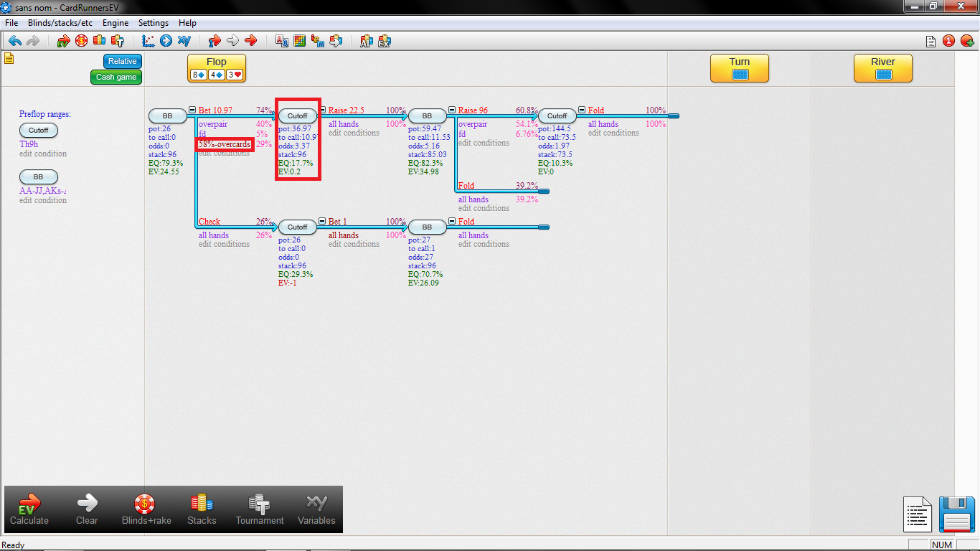The width and height of the screenshot is (980, 551).
Task: Click the red circle arrow icon top right
Action: 966,41
